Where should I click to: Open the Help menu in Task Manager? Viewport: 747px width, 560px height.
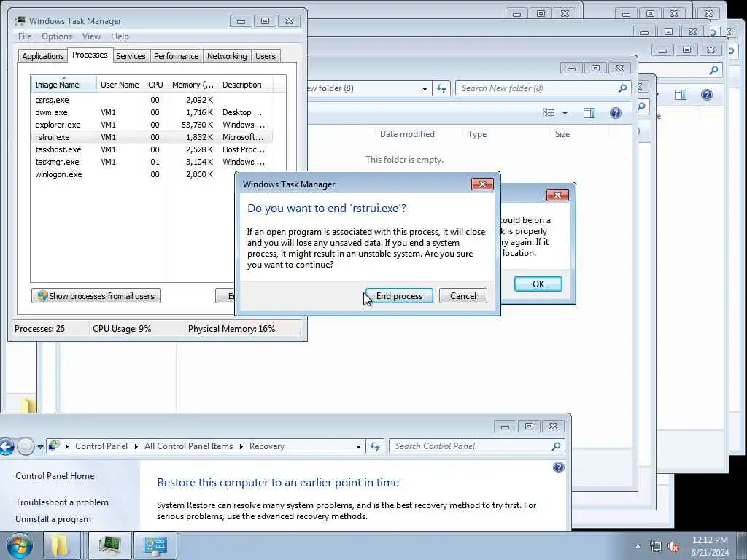120,36
